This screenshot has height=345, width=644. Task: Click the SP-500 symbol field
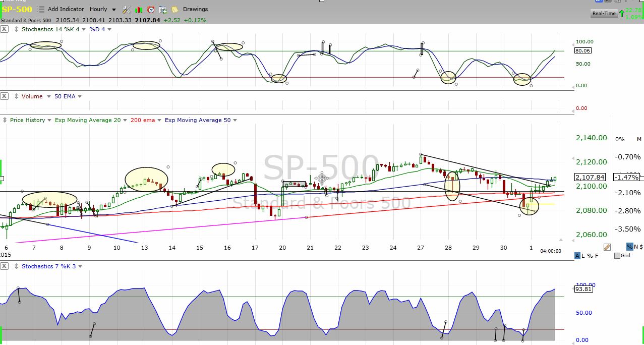click(x=17, y=10)
